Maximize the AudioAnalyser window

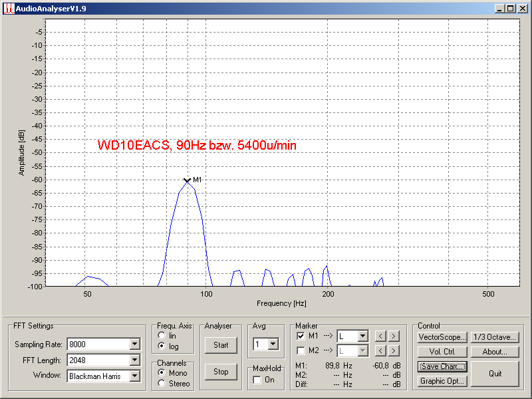[x=511, y=9]
